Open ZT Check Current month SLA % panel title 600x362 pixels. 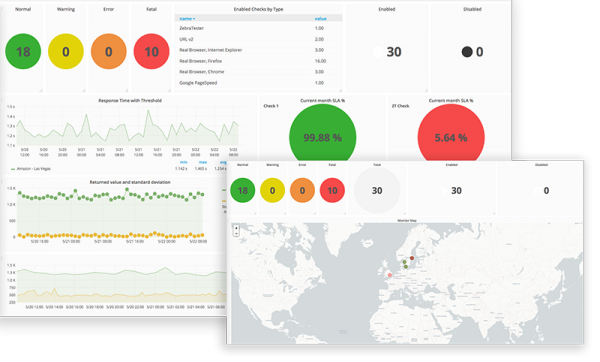451,101
